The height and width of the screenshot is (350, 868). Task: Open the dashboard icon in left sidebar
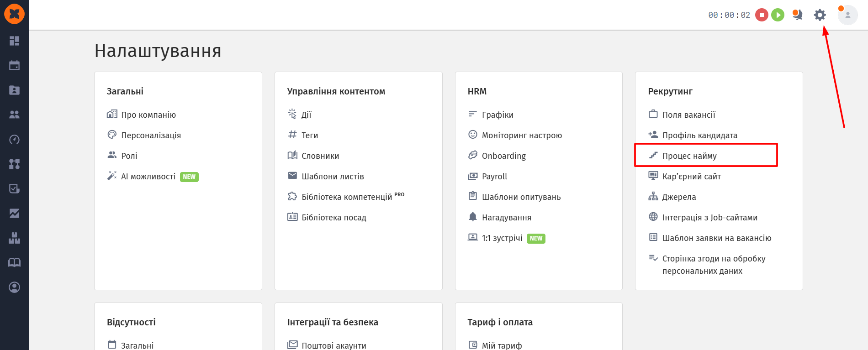[14, 41]
